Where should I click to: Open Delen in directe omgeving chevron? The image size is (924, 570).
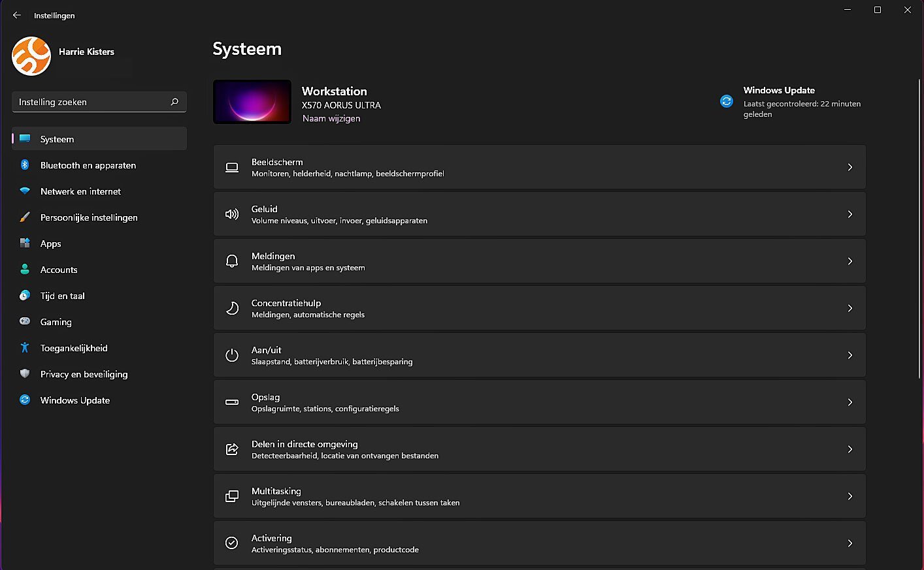tap(850, 449)
